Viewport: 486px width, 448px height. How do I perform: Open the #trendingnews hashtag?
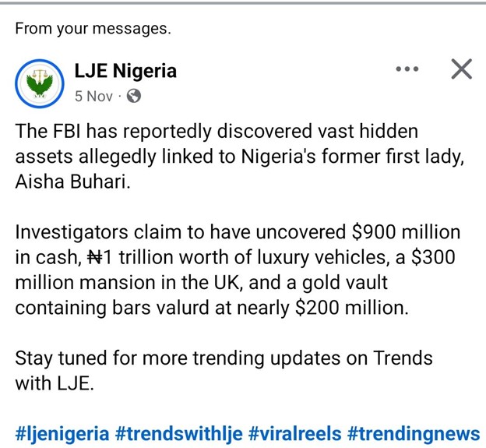point(414,433)
